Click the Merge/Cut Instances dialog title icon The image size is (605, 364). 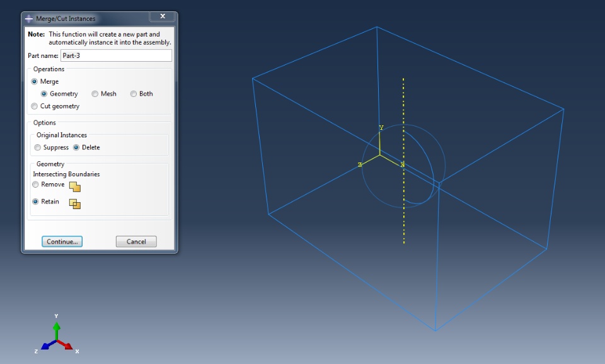29,18
